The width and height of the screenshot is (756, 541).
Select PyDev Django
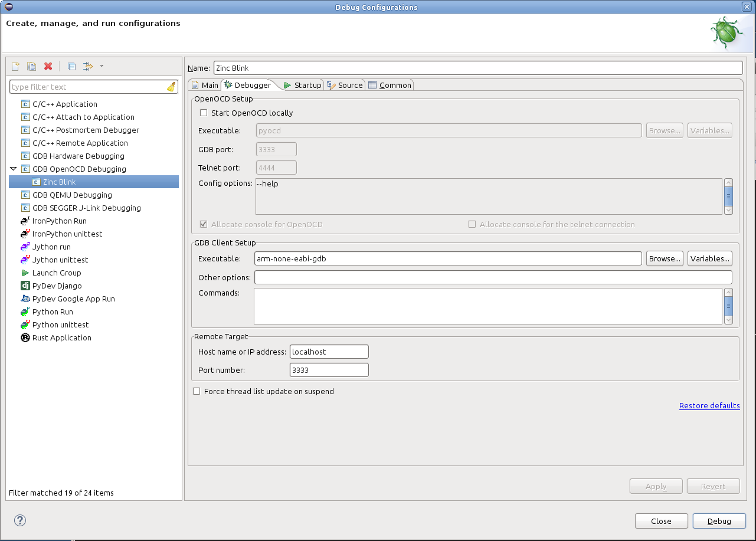pos(57,286)
